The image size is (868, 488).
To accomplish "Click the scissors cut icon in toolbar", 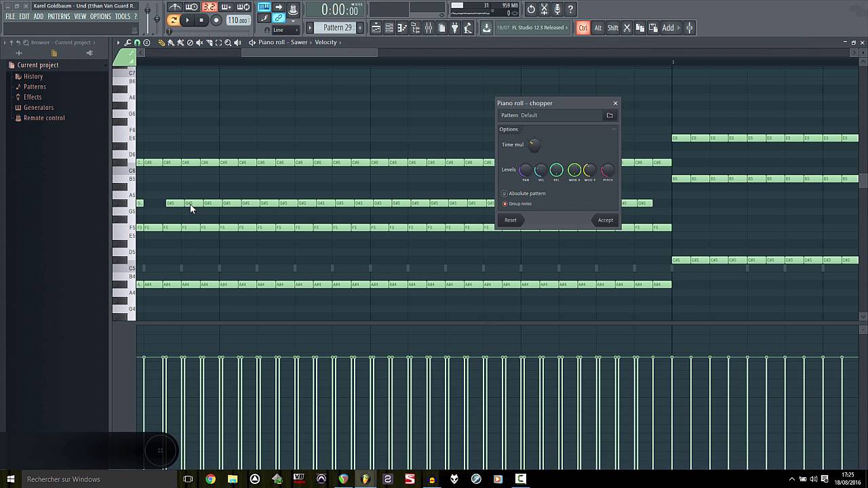I will (627, 28).
